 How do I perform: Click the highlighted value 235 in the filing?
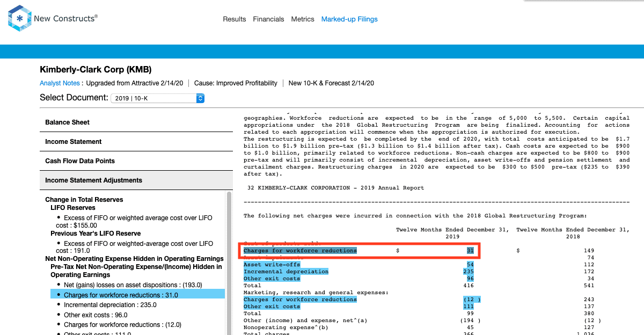pos(469,272)
